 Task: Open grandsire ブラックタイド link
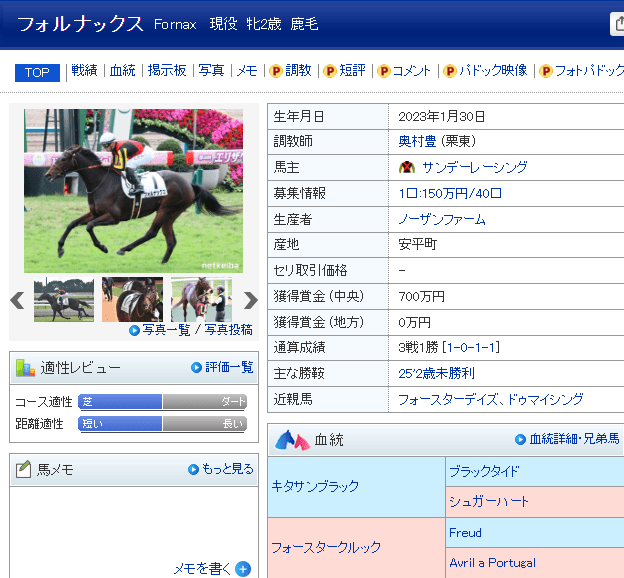[484, 472]
